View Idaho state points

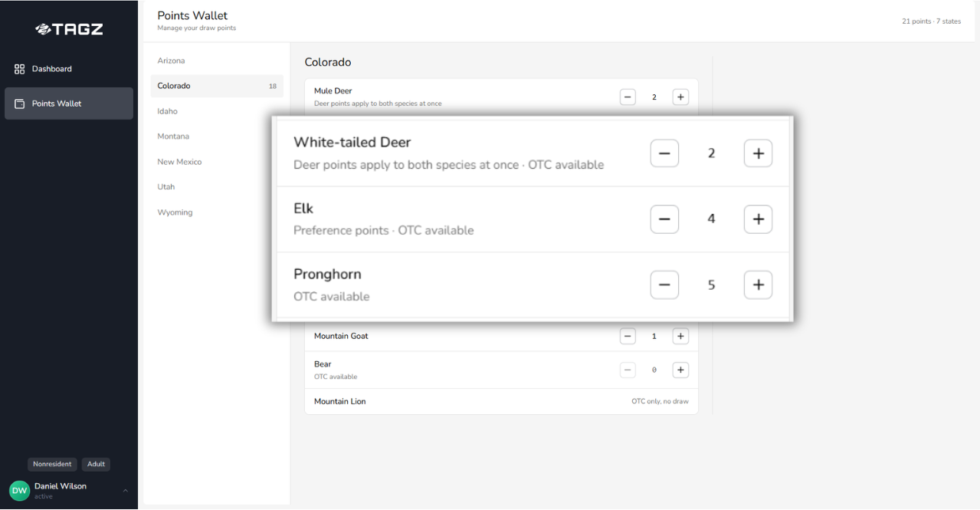(167, 110)
